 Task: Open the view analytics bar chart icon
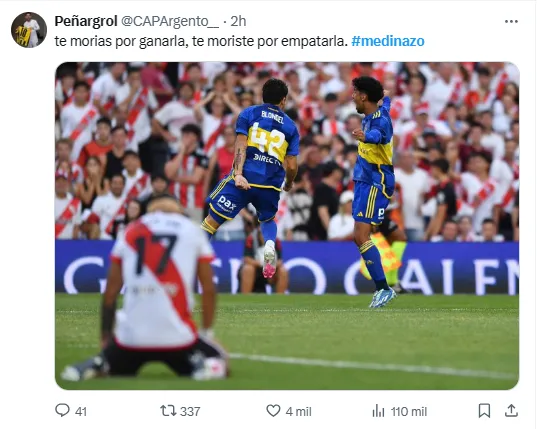click(x=378, y=411)
